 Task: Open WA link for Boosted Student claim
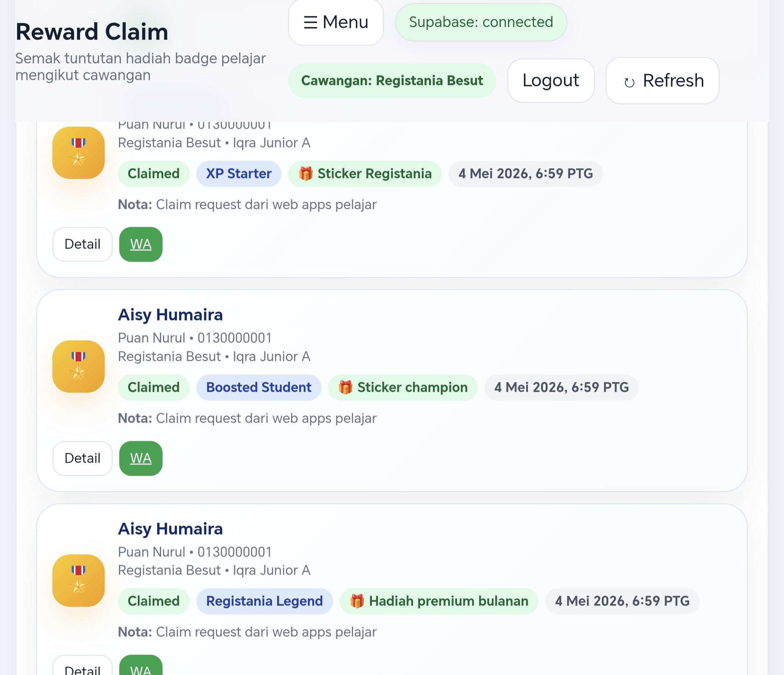click(141, 458)
